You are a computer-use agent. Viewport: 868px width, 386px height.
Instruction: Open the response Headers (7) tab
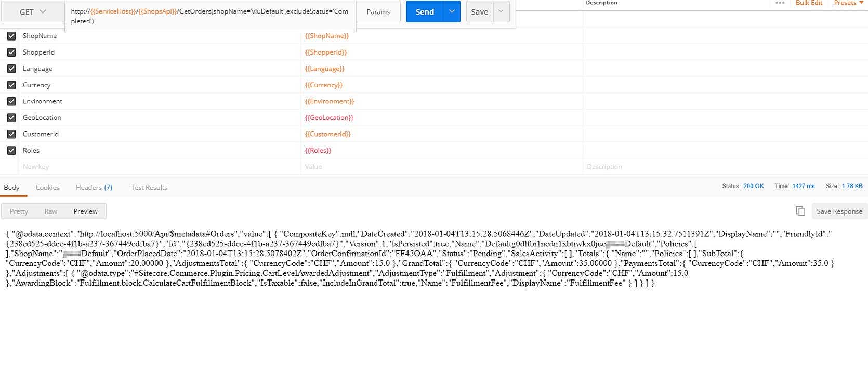(94, 188)
